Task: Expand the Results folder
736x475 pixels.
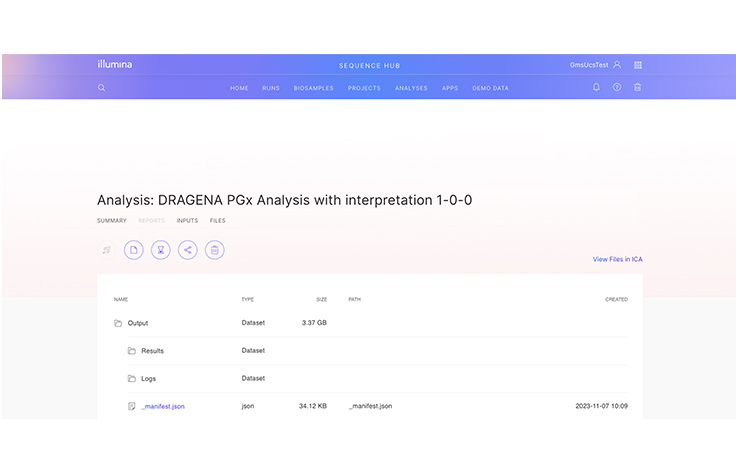Action: tap(152, 351)
